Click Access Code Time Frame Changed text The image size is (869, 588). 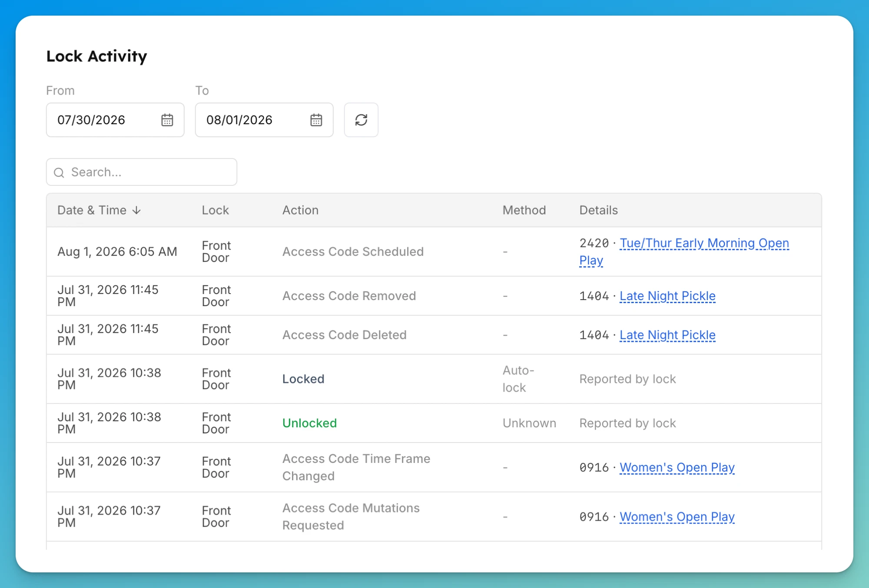[x=356, y=467]
